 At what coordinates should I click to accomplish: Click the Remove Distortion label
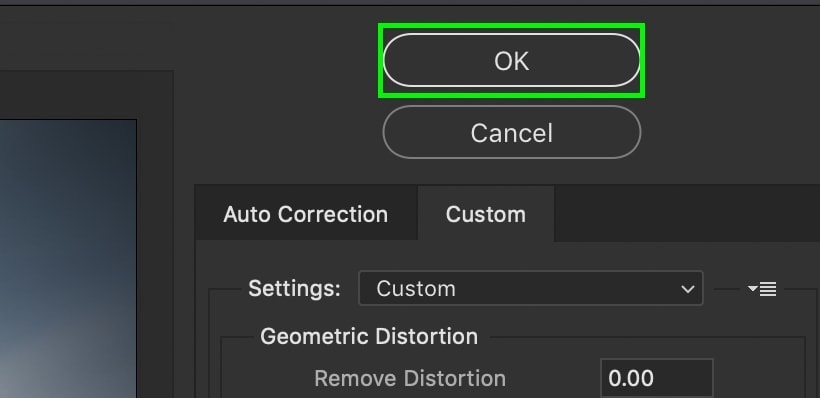click(x=410, y=378)
